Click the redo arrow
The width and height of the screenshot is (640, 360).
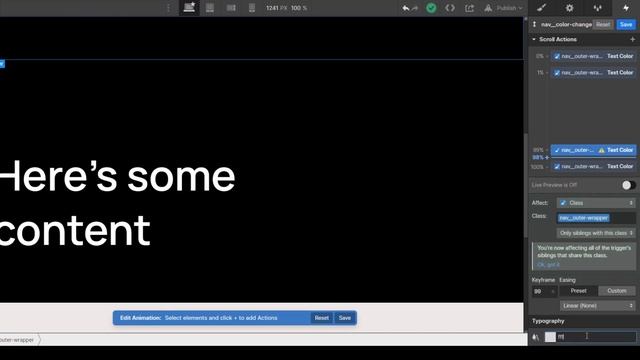coord(415,8)
